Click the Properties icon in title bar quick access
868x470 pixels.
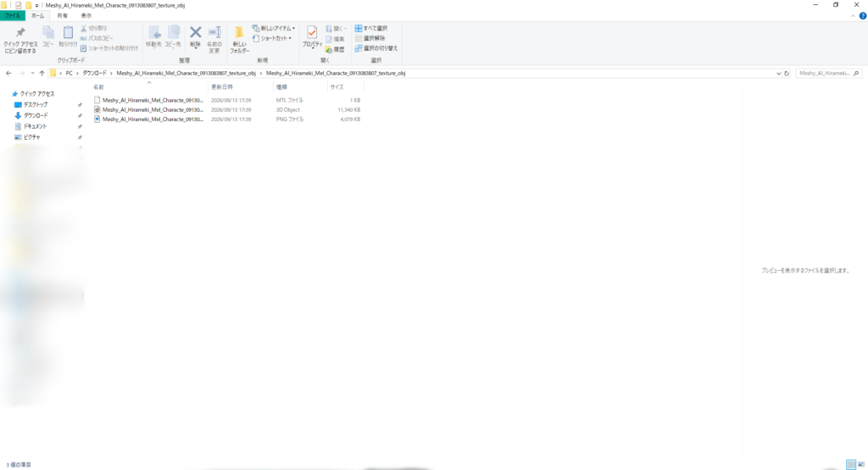(19, 5)
